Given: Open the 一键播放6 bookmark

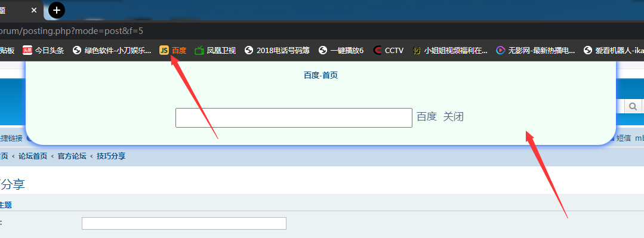Looking at the screenshot, I should [x=341, y=51].
